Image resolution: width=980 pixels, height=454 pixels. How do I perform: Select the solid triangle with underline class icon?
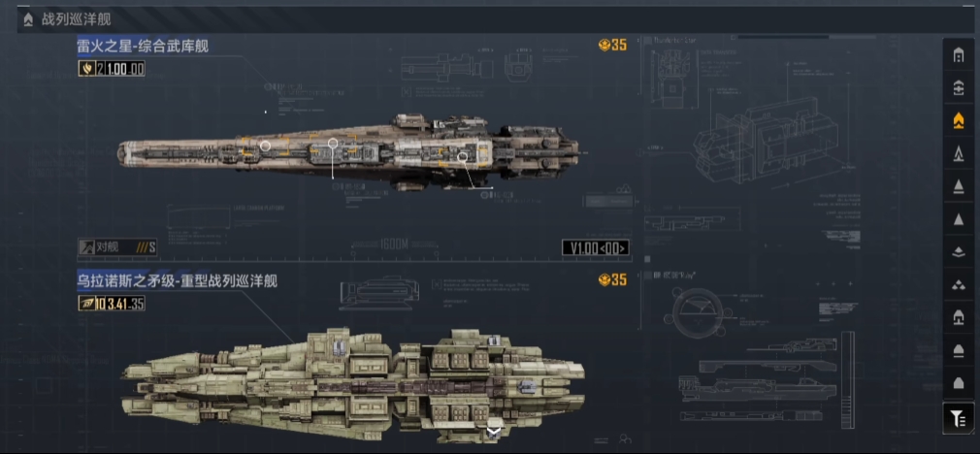click(958, 186)
